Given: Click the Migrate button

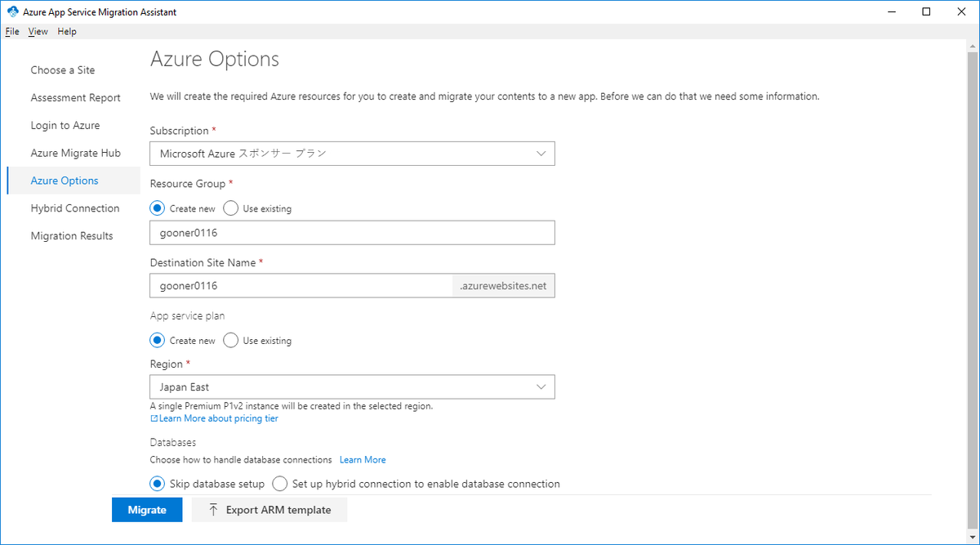Looking at the screenshot, I should [x=147, y=510].
